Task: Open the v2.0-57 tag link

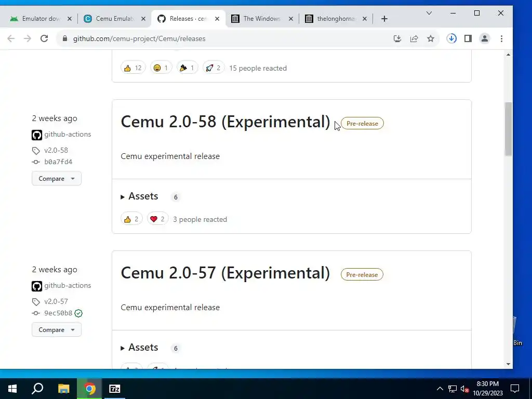Action: tap(56, 302)
